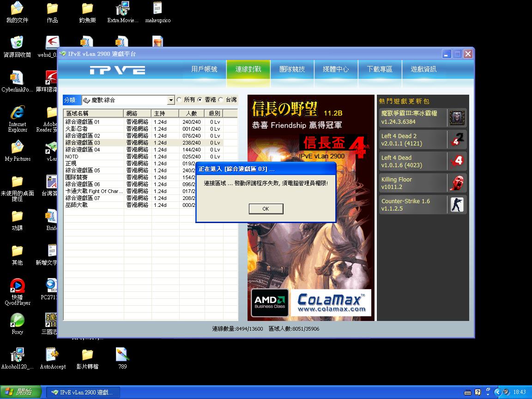Select room 團隊競賽

130,177
